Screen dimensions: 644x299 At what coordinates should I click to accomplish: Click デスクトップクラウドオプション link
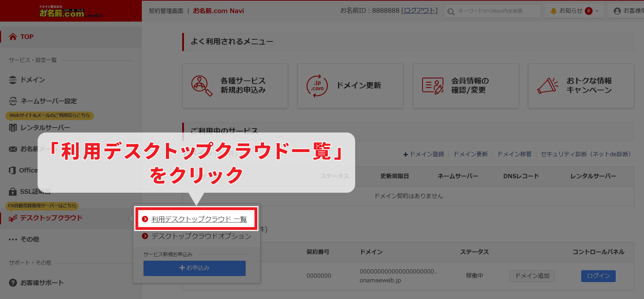pyautogui.click(x=201, y=236)
